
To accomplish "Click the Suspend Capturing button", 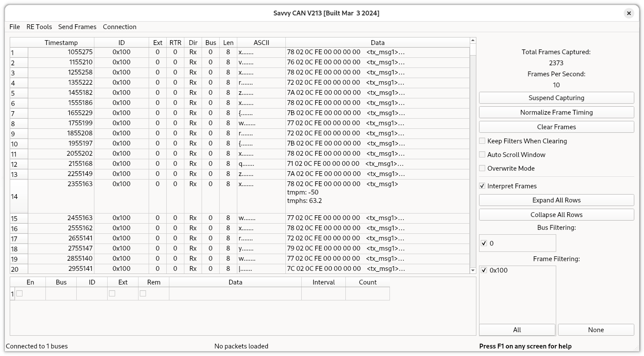I will coord(556,98).
